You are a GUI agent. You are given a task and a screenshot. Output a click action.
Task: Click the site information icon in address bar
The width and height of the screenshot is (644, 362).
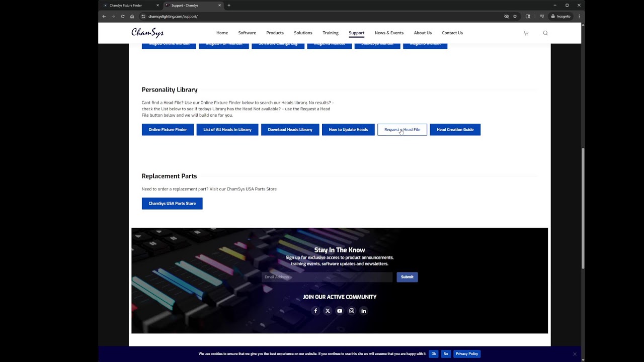tap(143, 16)
